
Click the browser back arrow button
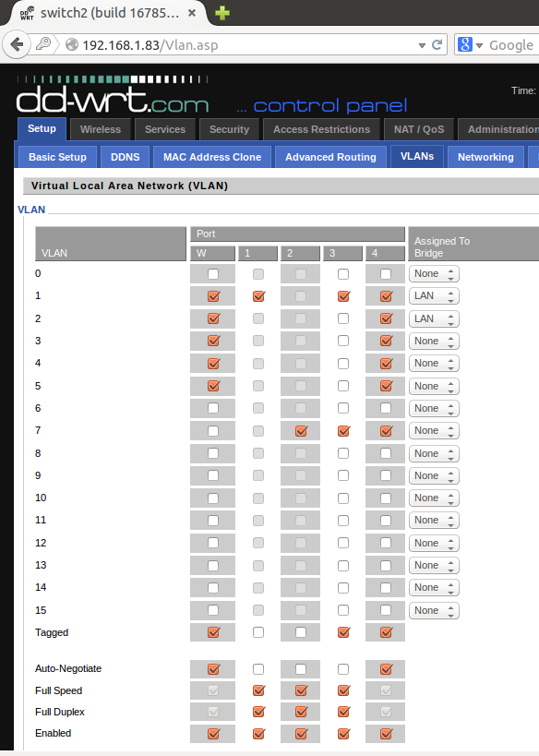click(x=17, y=45)
